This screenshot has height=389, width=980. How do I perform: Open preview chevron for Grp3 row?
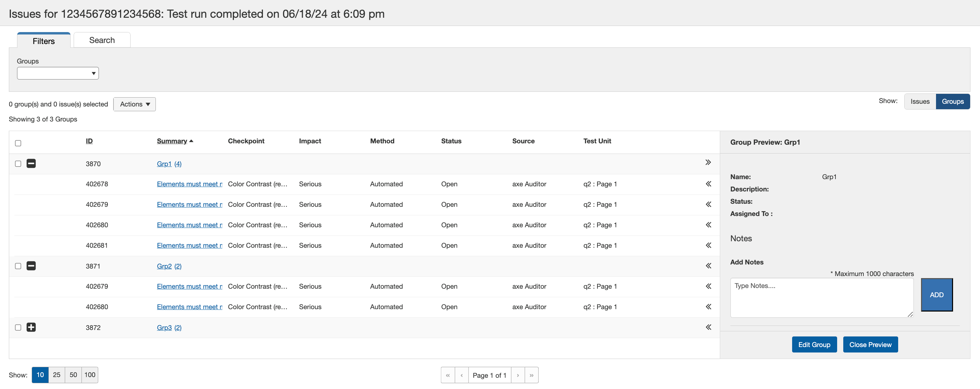pyautogui.click(x=708, y=327)
